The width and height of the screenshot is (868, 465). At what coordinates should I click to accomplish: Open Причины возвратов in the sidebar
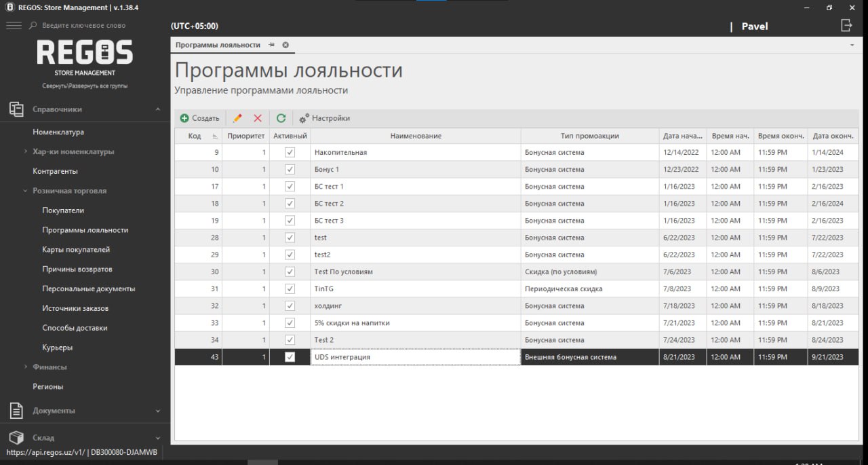pyautogui.click(x=77, y=269)
